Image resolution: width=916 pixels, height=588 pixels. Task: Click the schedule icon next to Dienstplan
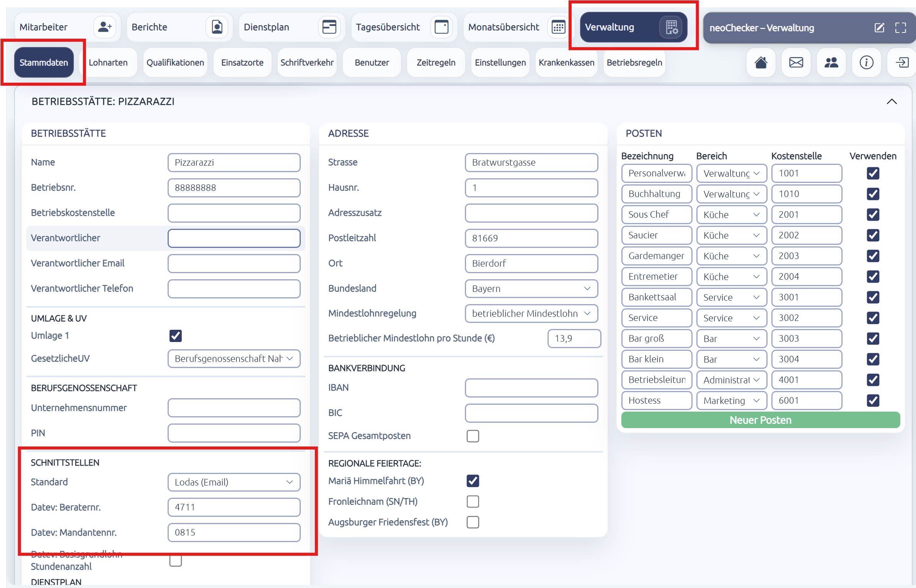[x=329, y=27]
